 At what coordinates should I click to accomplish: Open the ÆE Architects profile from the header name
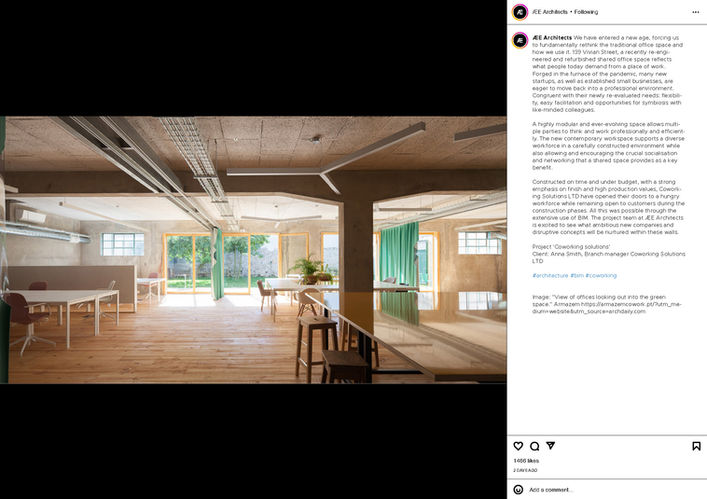[x=550, y=12]
